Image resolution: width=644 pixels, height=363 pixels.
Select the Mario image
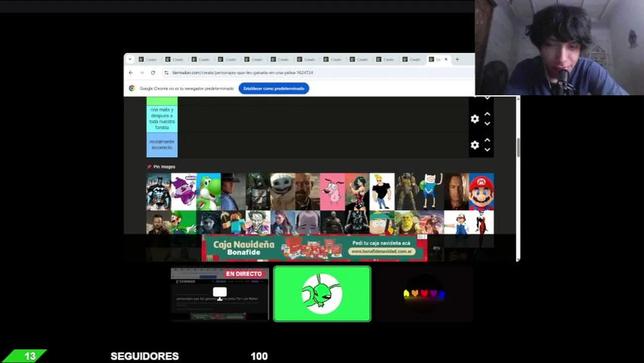point(481,192)
